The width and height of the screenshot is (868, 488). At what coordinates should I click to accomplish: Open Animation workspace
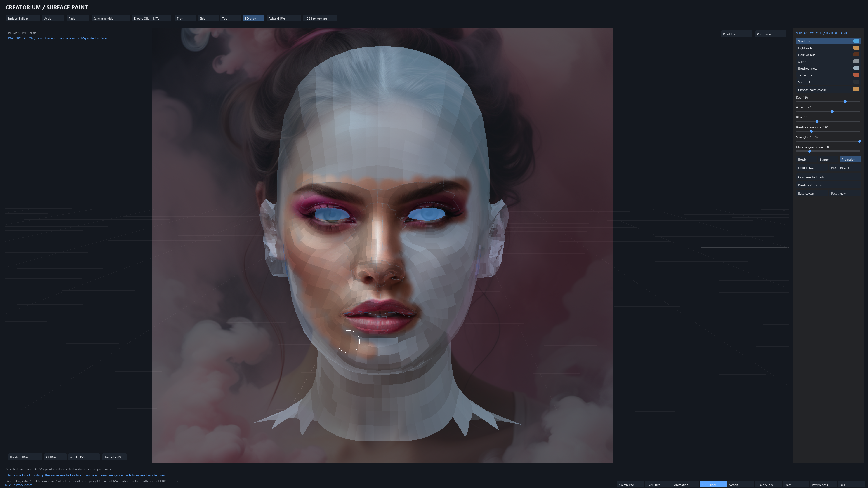(685, 485)
